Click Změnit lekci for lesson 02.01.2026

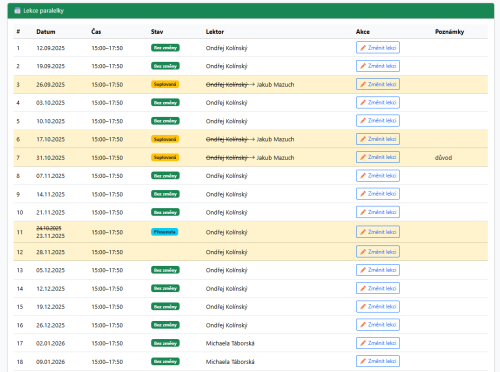tap(378, 343)
